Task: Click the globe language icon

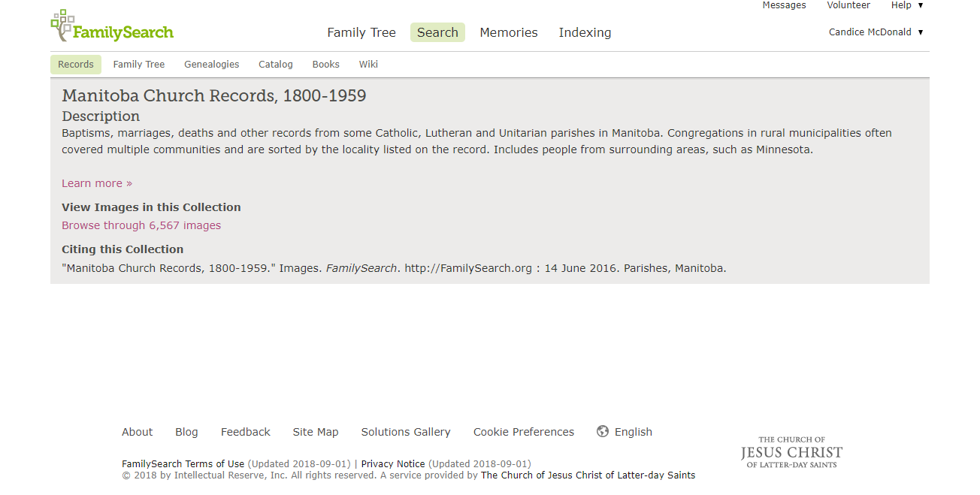Action: [603, 431]
